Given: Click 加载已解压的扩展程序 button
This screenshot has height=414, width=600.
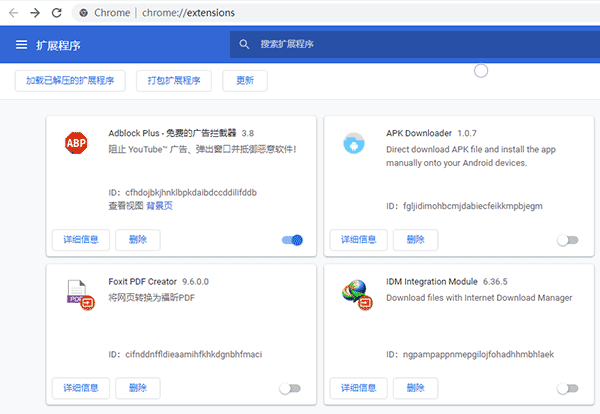Looking at the screenshot, I should click(70, 81).
